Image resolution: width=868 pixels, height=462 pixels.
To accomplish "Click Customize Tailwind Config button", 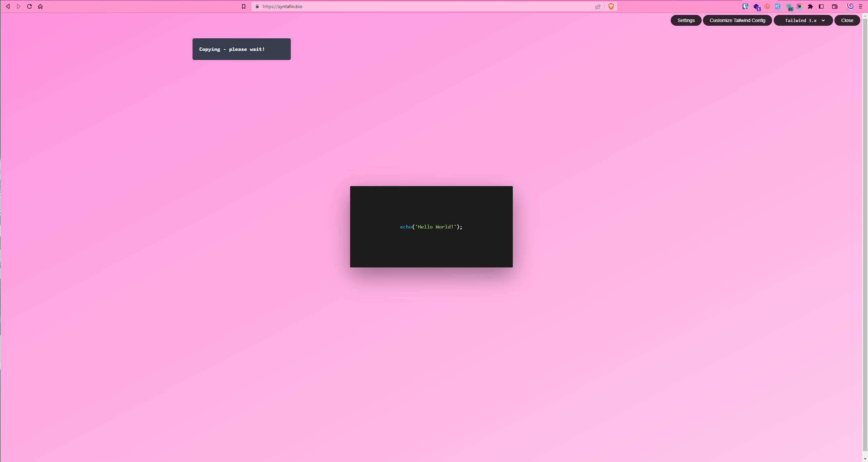I will pos(737,20).
